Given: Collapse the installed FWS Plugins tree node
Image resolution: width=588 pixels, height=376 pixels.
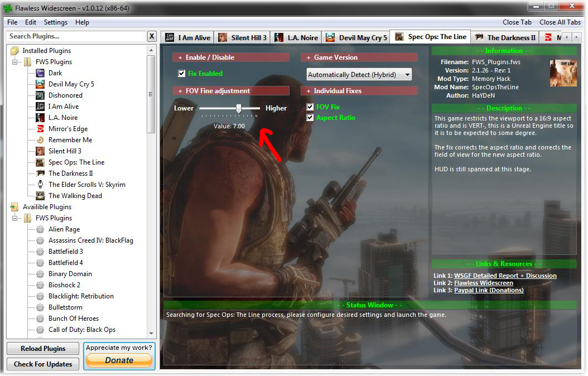Looking at the screenshot, I should tap(15, 62).
